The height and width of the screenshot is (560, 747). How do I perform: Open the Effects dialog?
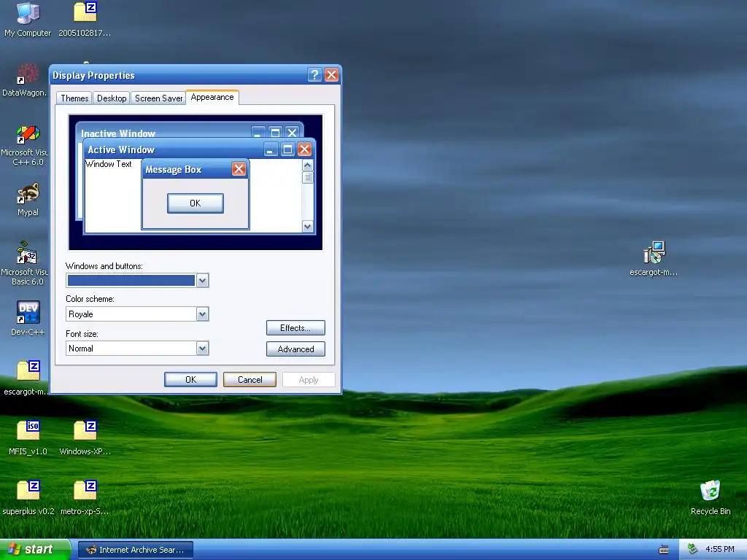click(x=296, y=328)
